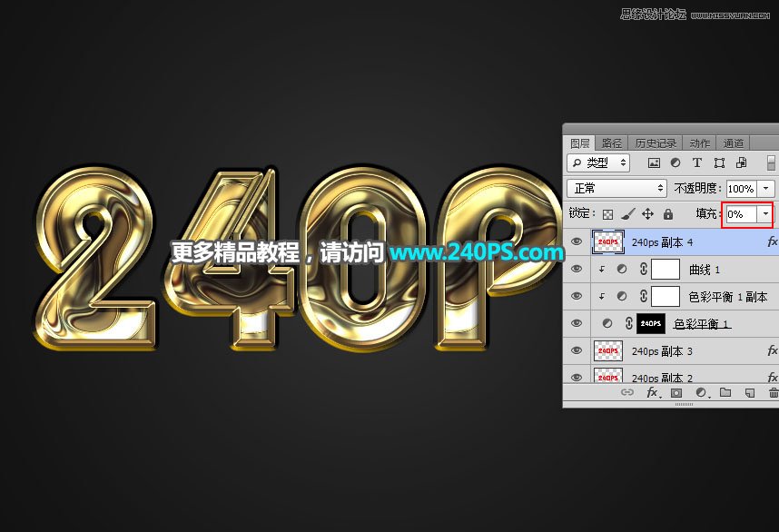Create a new layer group folder
The height and width of the screenshot is (532, 779).
coord(725,392)
